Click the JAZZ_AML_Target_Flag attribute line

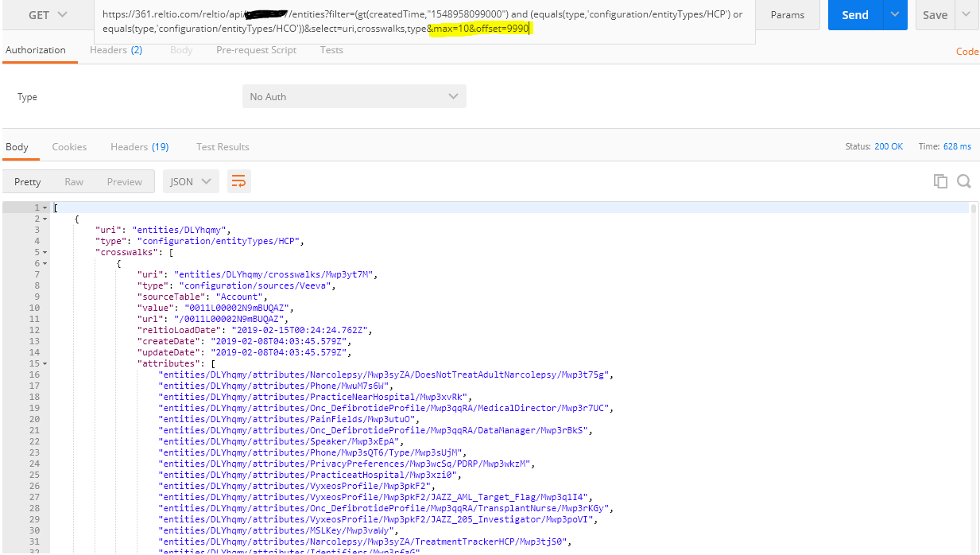point(376,497)
